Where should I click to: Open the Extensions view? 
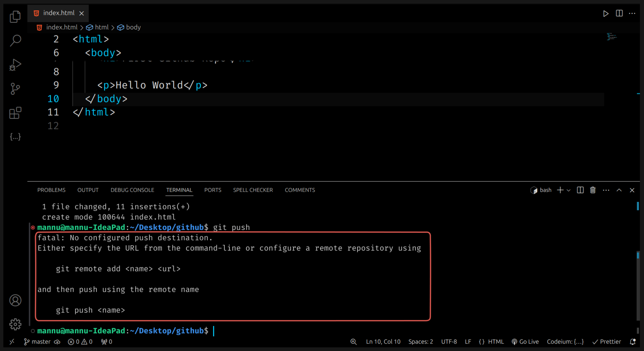[15, 113]
